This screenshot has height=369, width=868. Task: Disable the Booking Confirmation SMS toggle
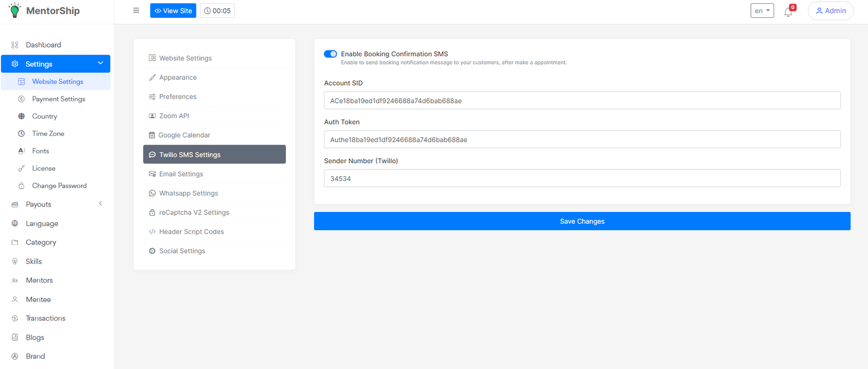click(330, 54)
